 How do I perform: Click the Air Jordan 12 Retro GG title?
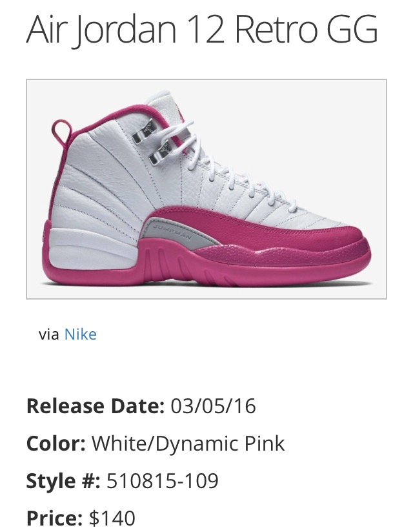click(202, 30)
